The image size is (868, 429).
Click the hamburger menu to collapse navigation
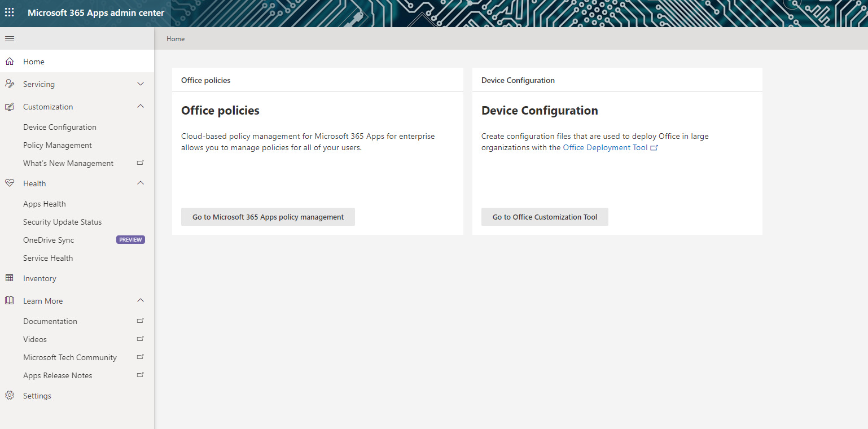tap(9, 38)
